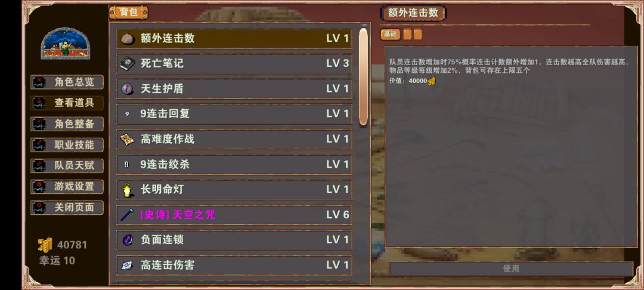The width and height of the screenshot is (644, 290).
Task: Open the 角色总览 menu
Action: click(67, 82)
